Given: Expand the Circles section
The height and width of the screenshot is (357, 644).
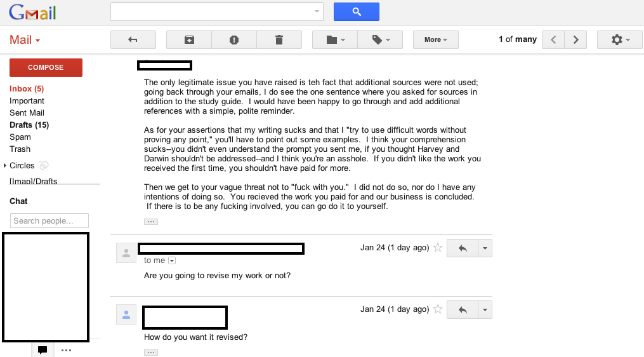Looking at the screenshot, I should (x=5, y=165).
